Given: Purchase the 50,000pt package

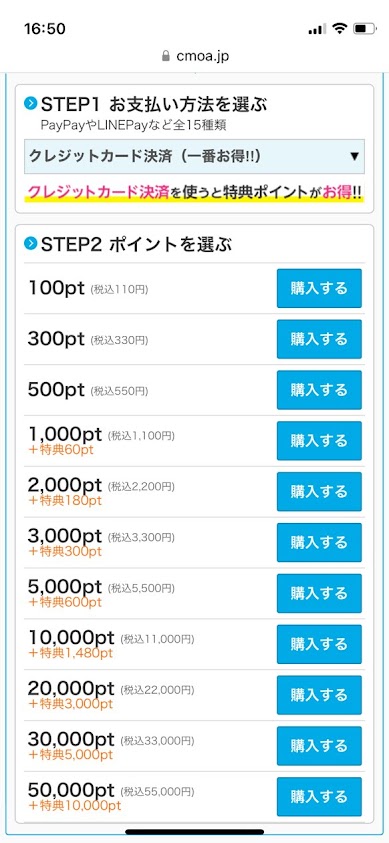Looking at the screenshot, I should pos(319,796).
